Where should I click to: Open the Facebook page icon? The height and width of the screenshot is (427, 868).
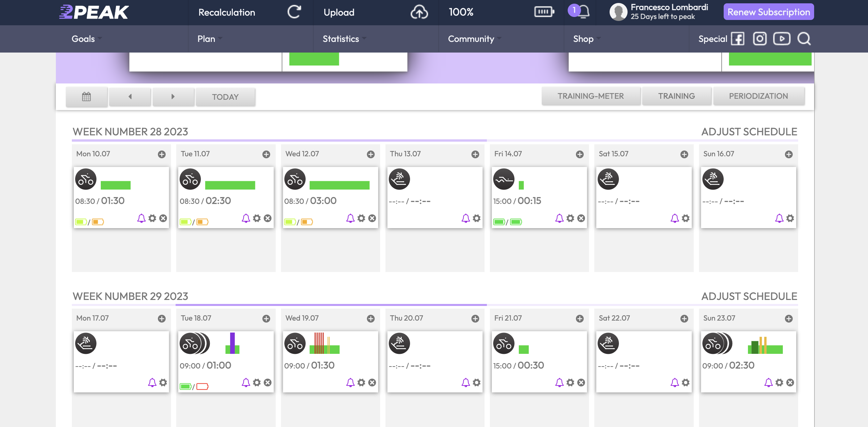point(737,39)
